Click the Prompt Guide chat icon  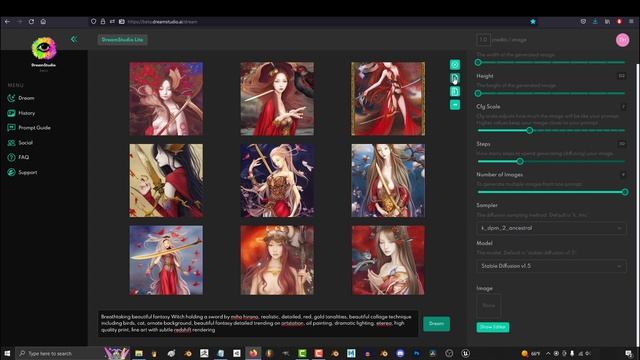click(x=11, y=128)
